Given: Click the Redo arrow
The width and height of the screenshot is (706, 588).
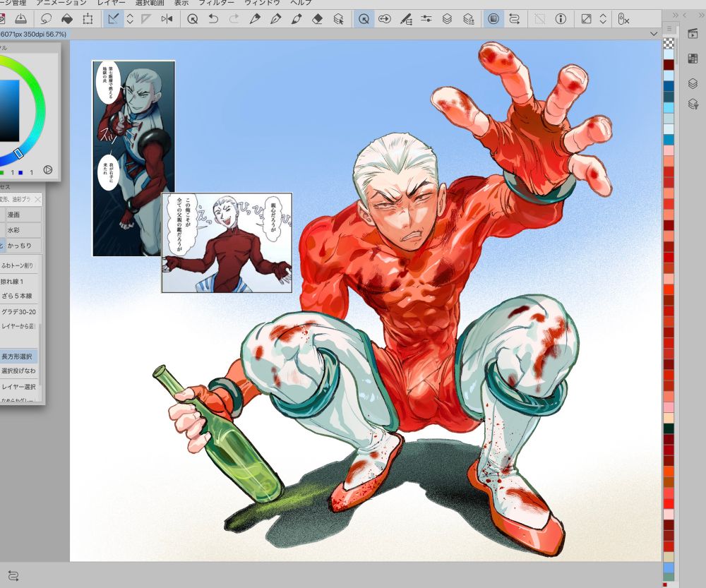Looking at the screenshot, I should (234, 19).
